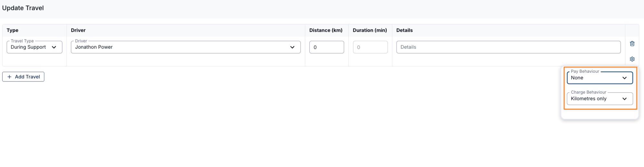Image resolution: width=644 pixels, height=167 pixels.
Task: Click the gear settings icon in travel row
Action: (x=632, y=59)
